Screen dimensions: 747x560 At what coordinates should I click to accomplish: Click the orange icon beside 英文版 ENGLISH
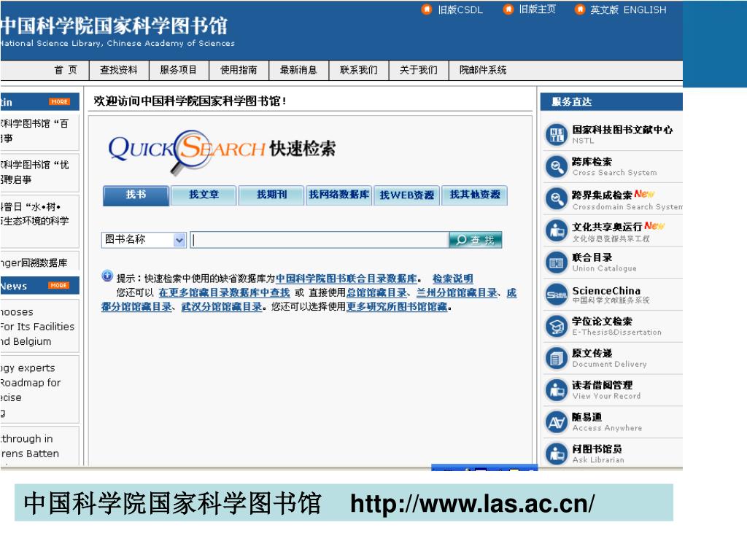click(x=580, y=9)
